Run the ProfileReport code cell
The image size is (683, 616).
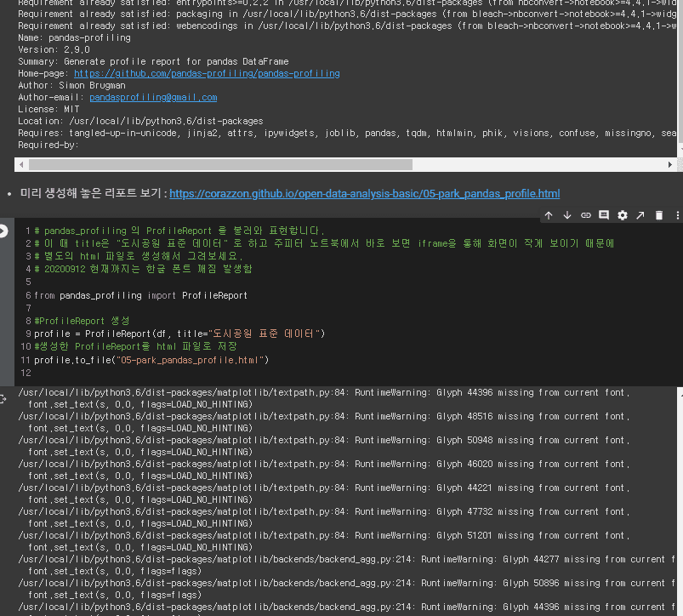click(3, 231)
